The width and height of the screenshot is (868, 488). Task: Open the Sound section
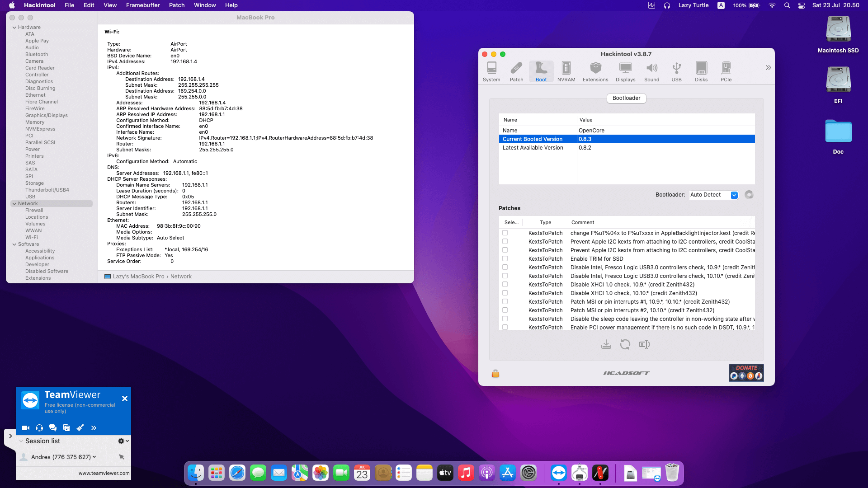pos(651,72)
